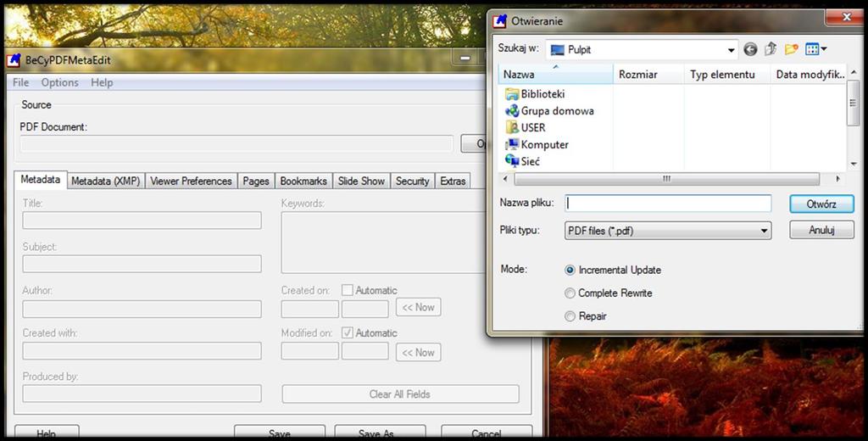Click the Save As button

tap(381, 433)
